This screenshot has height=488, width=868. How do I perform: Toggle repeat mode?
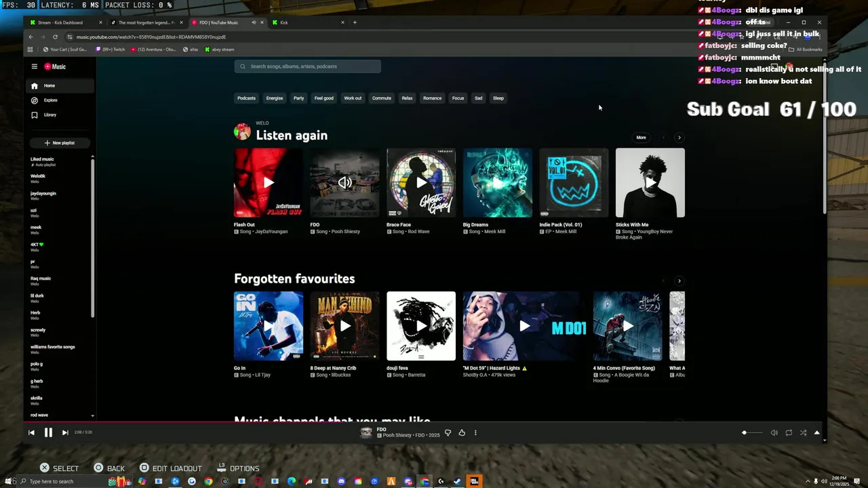(789, 432)
